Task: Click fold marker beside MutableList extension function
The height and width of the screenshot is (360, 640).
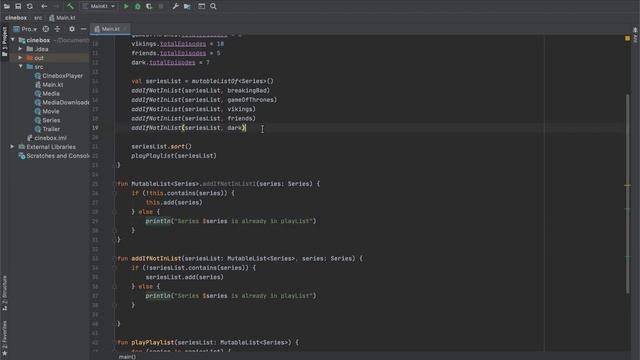Action: [x=115, y=184]
